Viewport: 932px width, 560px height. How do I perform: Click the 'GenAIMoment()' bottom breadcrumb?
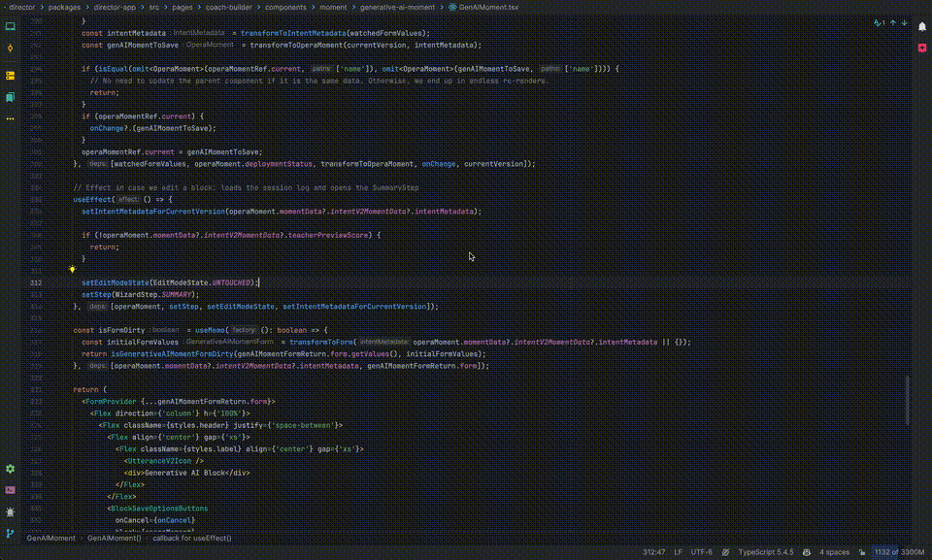(115, 538)
